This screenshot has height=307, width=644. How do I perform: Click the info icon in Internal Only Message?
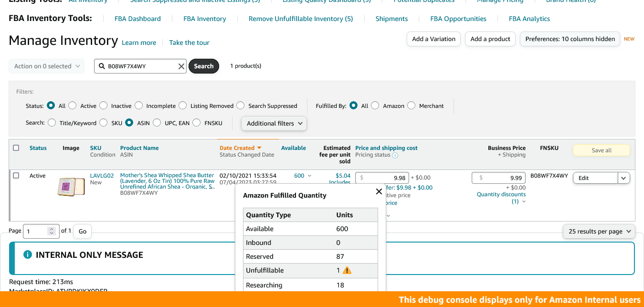point(28,255)
